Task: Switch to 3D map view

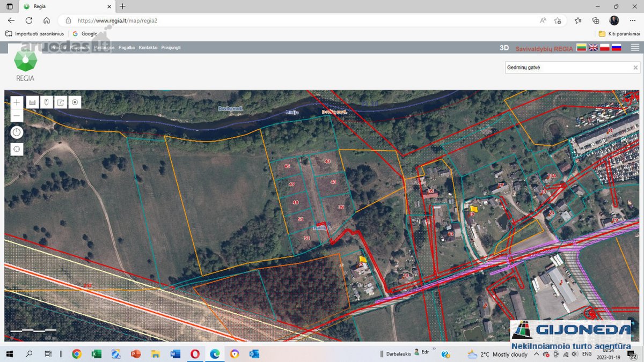Action: (x=504, y=48)
